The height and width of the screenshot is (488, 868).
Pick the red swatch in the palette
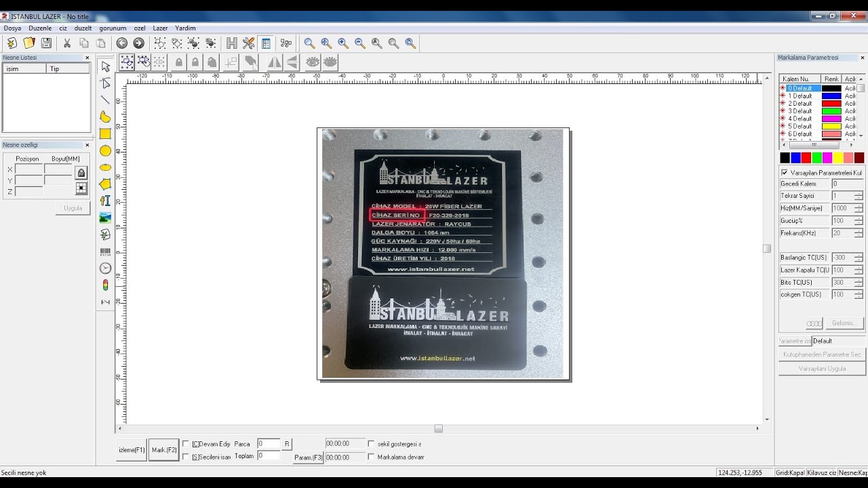pos(806,158)
